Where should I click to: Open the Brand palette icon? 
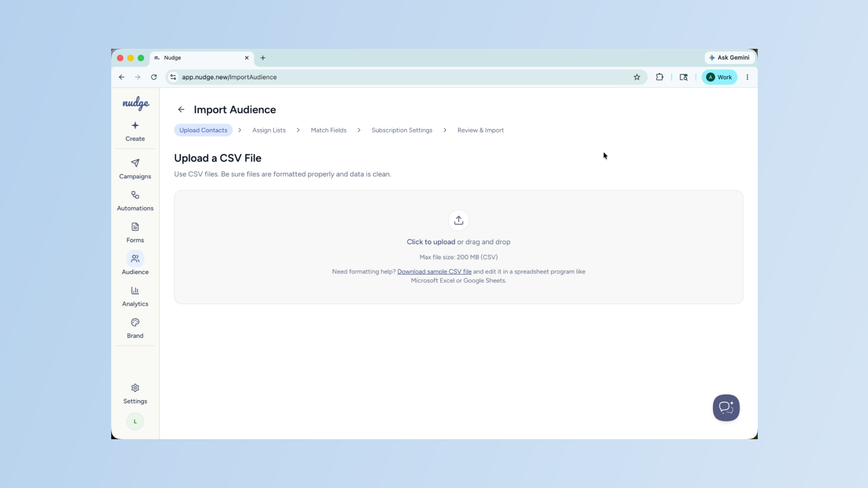point(135,322)
